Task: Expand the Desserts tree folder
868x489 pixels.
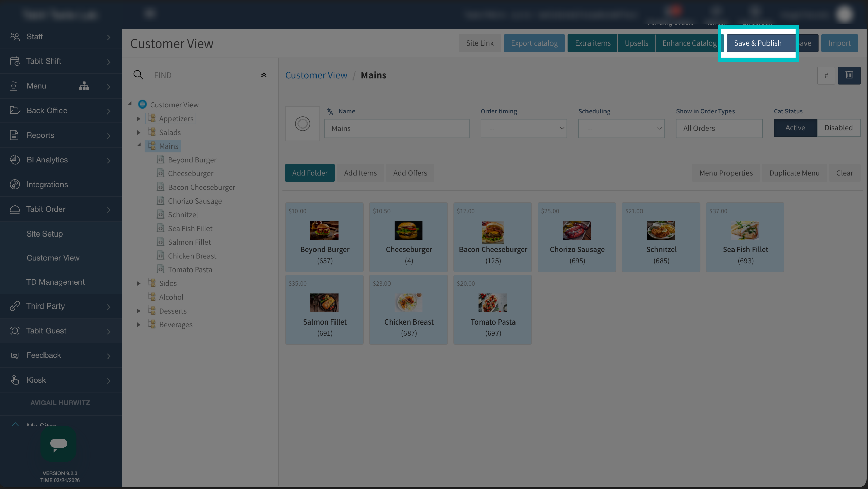Action: coord(139,311)
